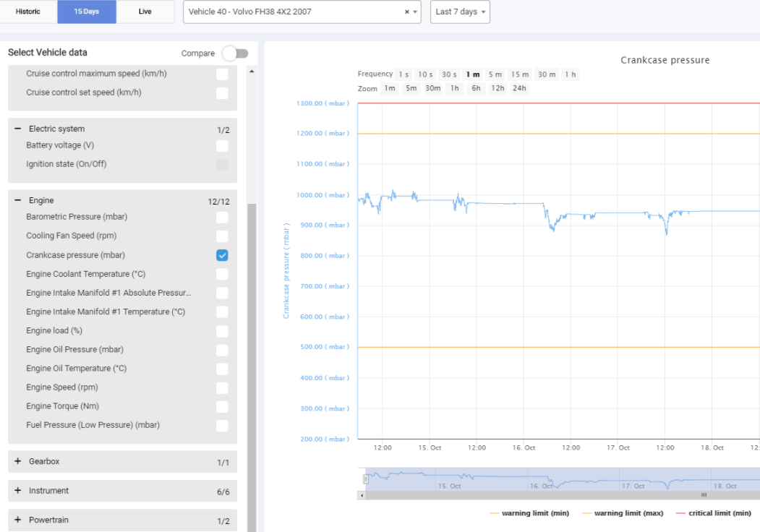Set frequency to 10 s
Image resolution: width=760 pixels, height=532 pixels.
point(426,74)
